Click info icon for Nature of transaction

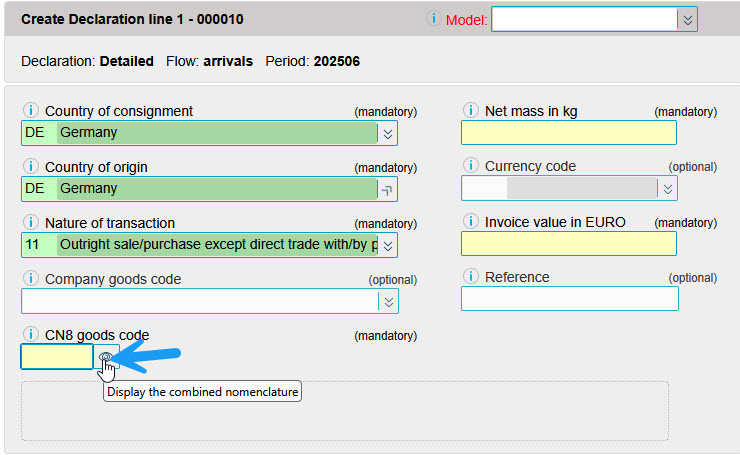[30, 223]
